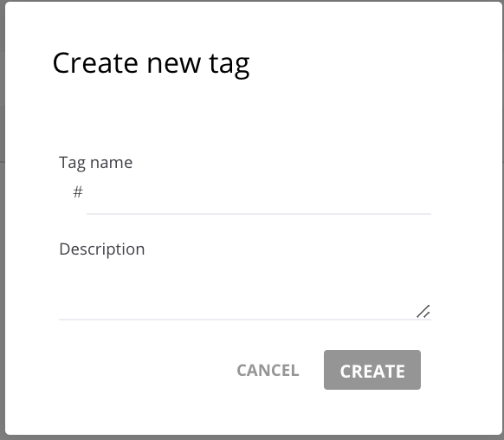Image resolution: width=504 pixels, height=440 pixels.
Task: Click the "Tag name" label
Action: (x=96, y=163)
